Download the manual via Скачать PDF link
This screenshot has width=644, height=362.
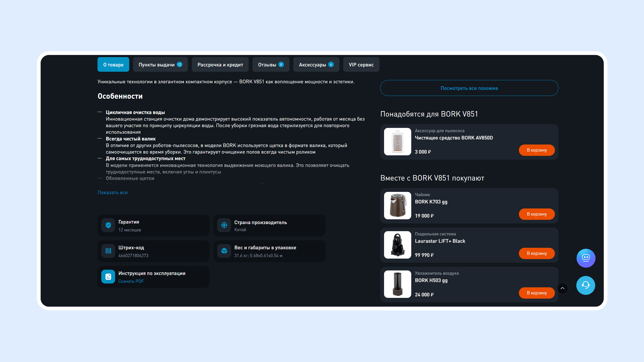(x=131, y=281)
